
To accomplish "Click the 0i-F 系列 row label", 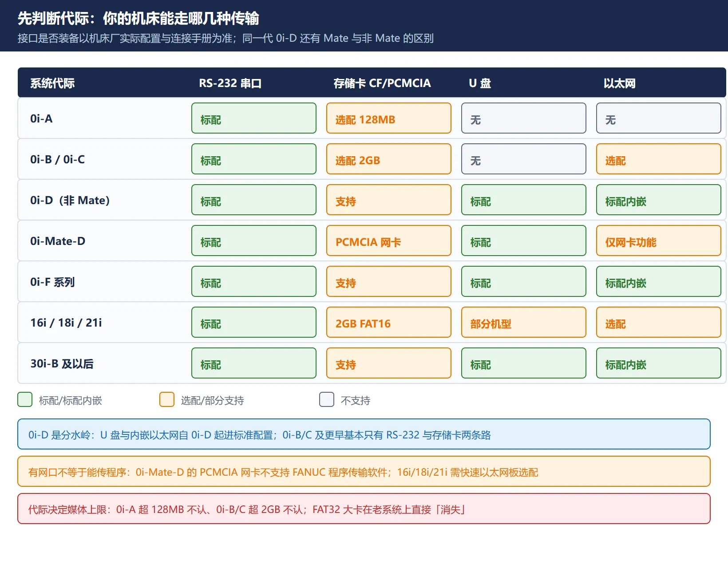I will (x=52, y=282).
